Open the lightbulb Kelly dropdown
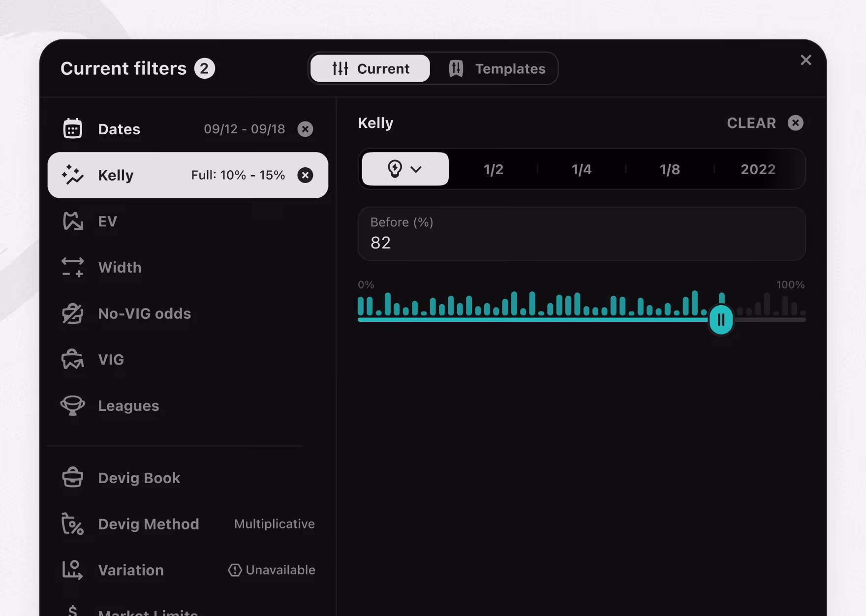 [405, 169]
